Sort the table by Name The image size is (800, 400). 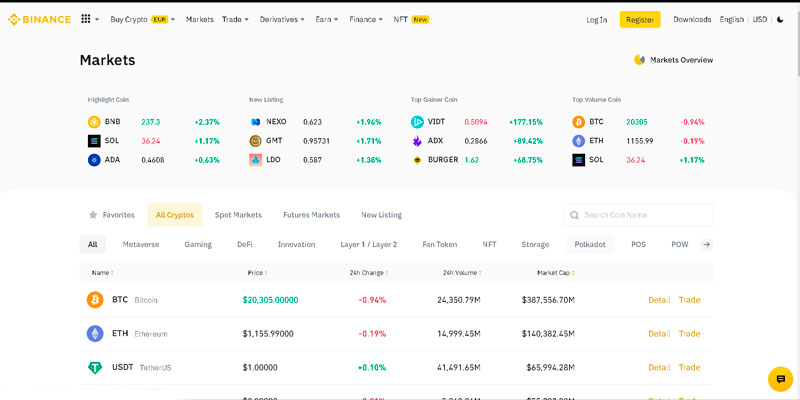(x=103, y=273)
